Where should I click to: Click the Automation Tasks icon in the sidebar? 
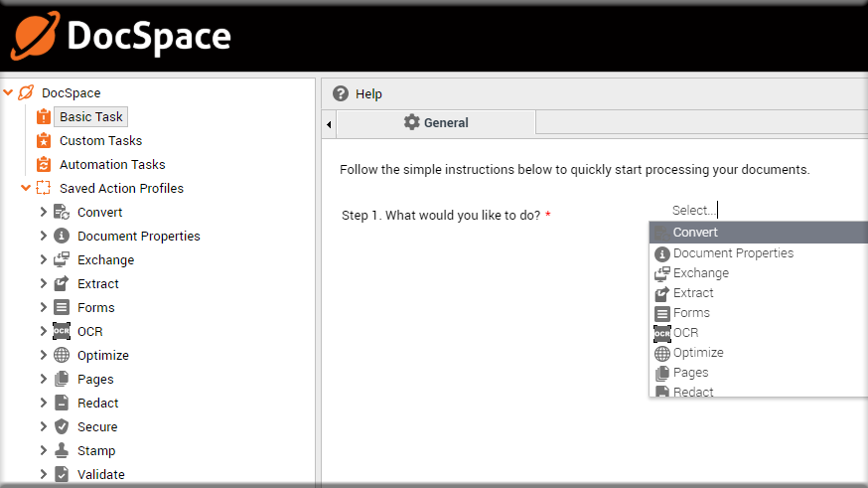tap(44, 165)
